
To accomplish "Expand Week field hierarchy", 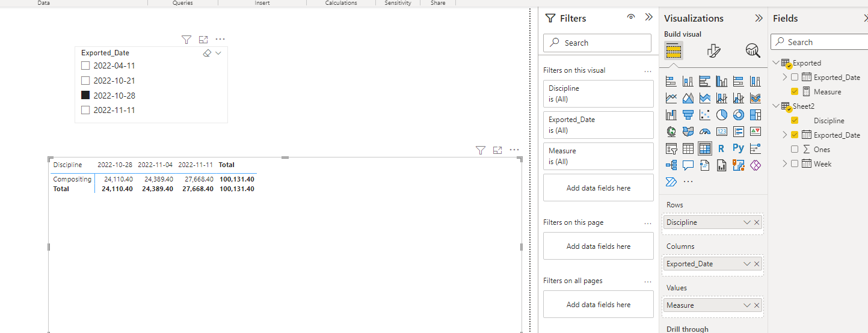I will click(784, 163).
